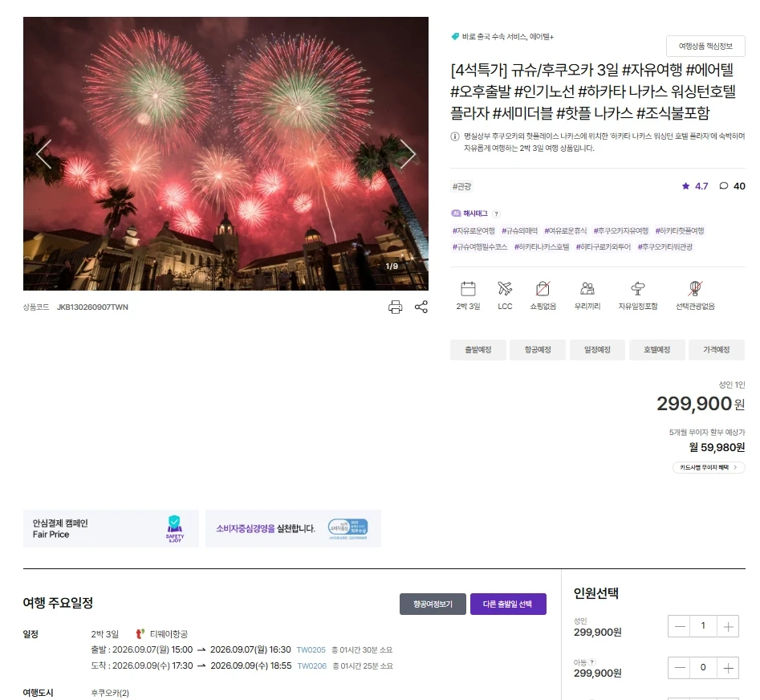Click the 아동 quantity field showing 0
This screenshot has height=700, width=760.
[x=703, y=668]
